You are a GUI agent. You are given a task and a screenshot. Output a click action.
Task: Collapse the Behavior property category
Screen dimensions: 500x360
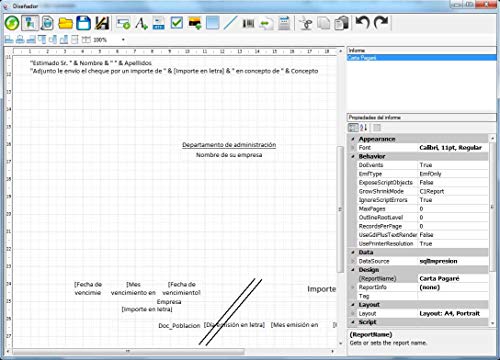coord(353,156)
